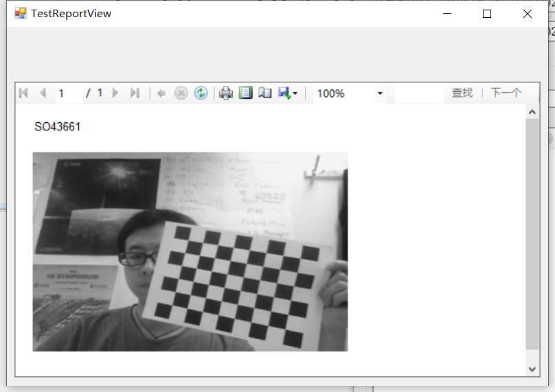Click the TestReportView window icon

20,14
